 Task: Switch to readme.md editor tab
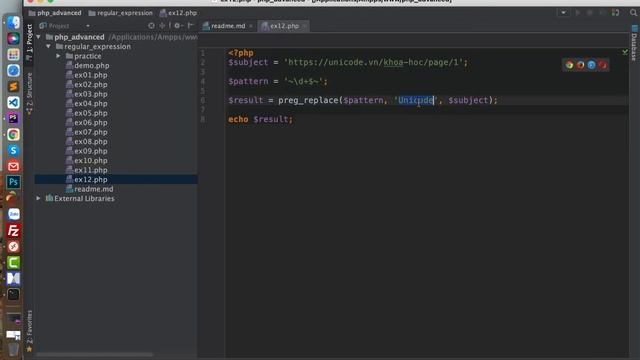[x=228, y=26]
